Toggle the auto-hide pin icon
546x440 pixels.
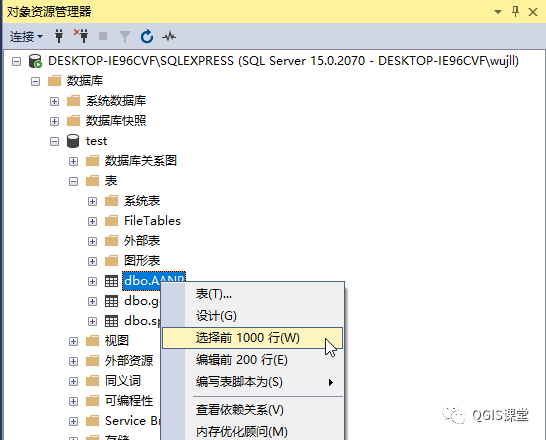pyautogui.click(x=516, y=12)
